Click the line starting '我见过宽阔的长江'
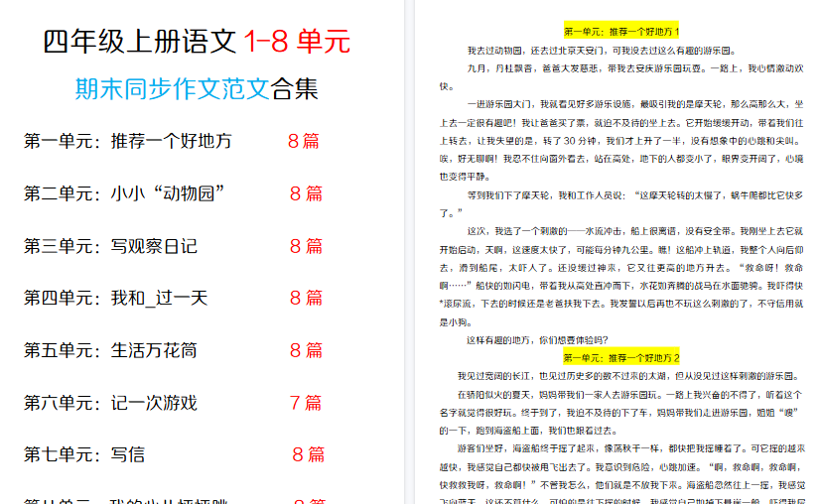Viewport: 821px width, 504px height. coord(628,376)
